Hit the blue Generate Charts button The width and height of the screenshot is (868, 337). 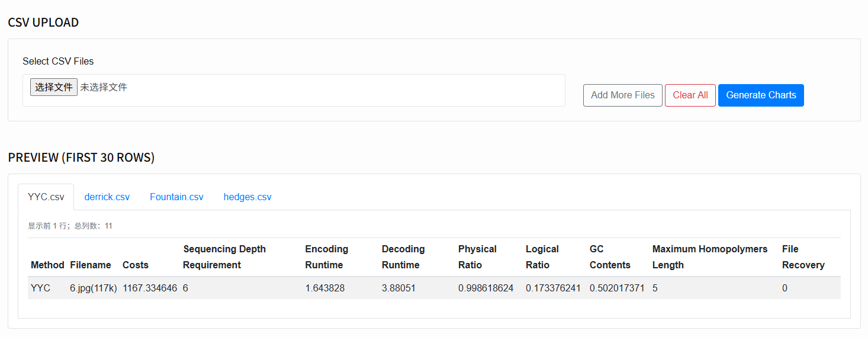click(x=761, y=95)
